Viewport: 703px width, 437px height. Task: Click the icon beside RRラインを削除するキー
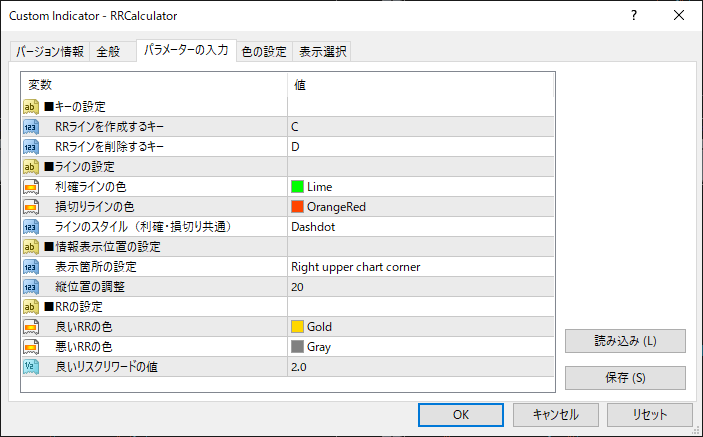pyautogui.click(x=30, y=147)
